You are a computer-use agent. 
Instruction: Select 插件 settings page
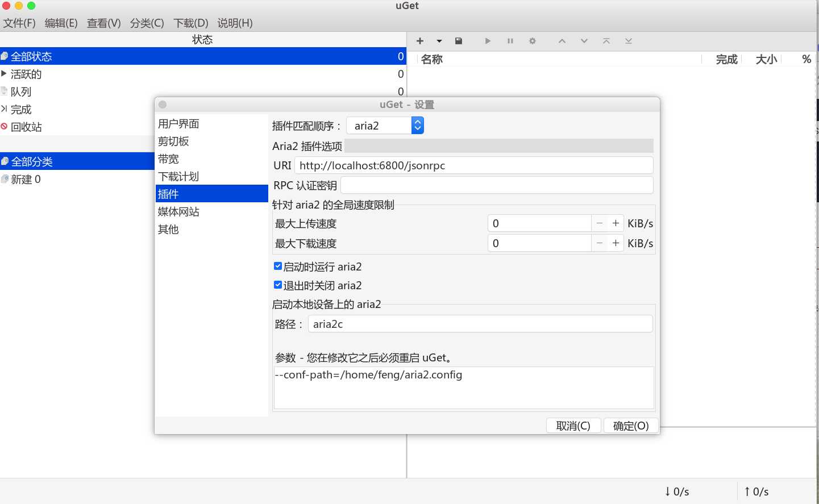pyautogui.click(x=212, y=194)
